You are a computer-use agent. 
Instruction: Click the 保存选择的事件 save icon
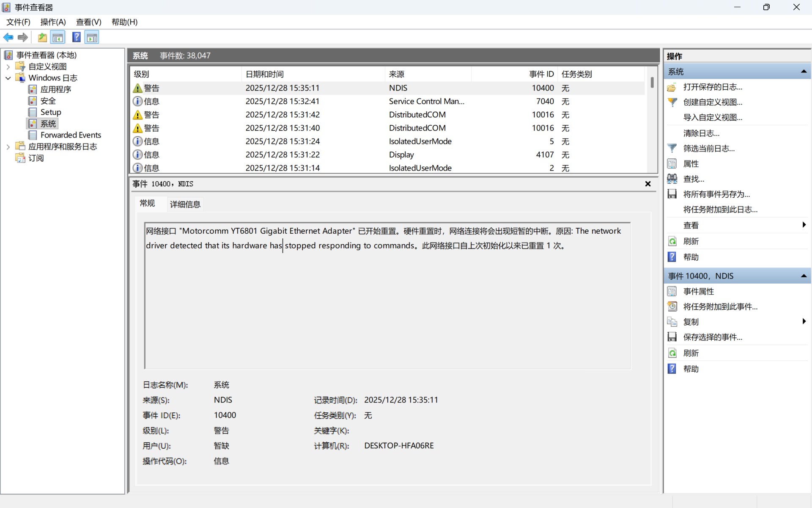(672, 337)
